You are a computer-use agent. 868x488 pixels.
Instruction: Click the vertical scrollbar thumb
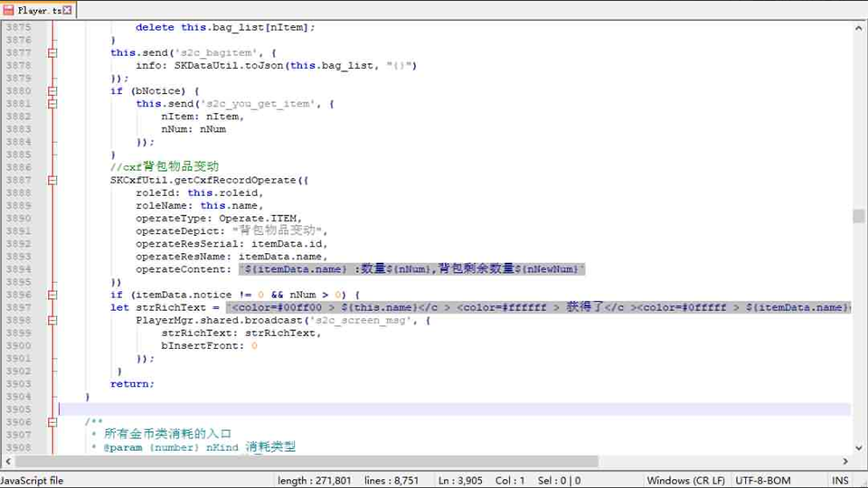[858, 216]
